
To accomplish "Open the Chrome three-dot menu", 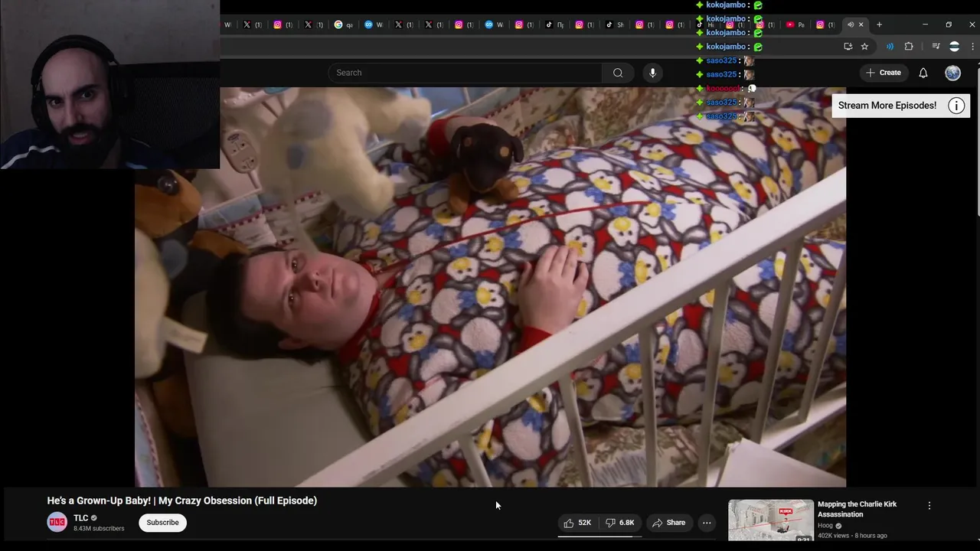I will [x=972, y=47].
